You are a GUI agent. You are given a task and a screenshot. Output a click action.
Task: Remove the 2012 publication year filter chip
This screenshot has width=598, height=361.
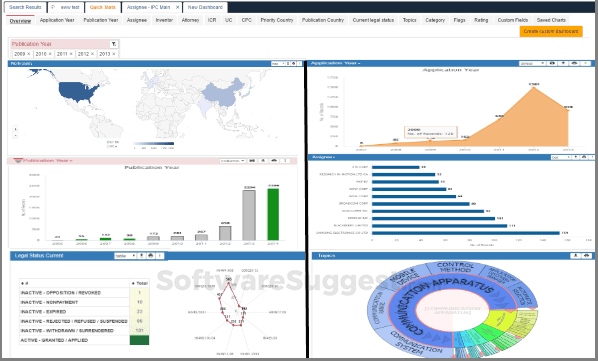click(x=93, y=54)
